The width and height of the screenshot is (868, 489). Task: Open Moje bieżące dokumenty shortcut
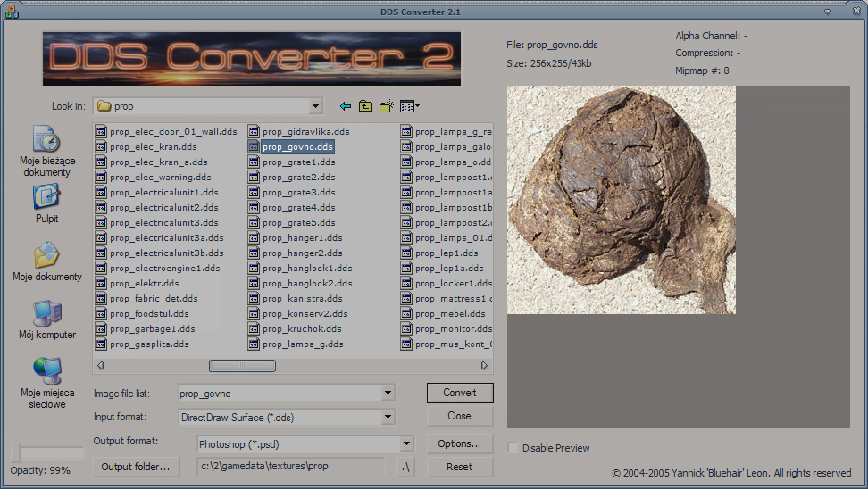[x=46, y=151]
